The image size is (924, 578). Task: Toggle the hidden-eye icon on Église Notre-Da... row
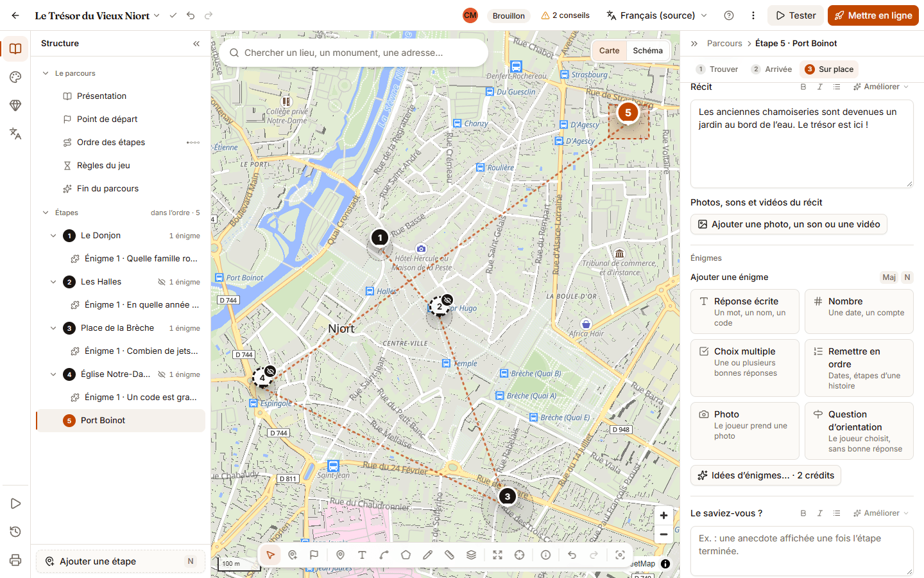162,374
